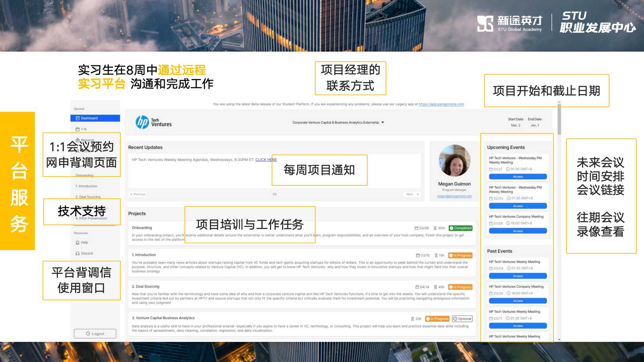Access the 02/03 Wednesday PM Weekly Meeting
The height and width of the screenshot is (362, 644).
coord(518,206)
